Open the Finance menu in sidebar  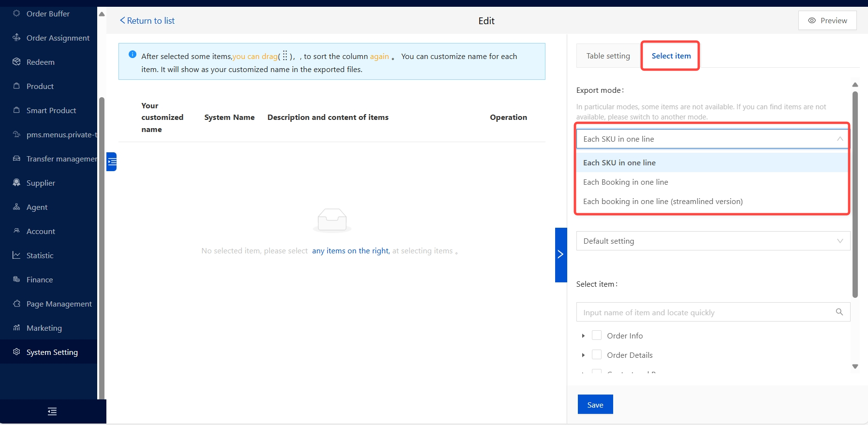(x=40, y=279)
